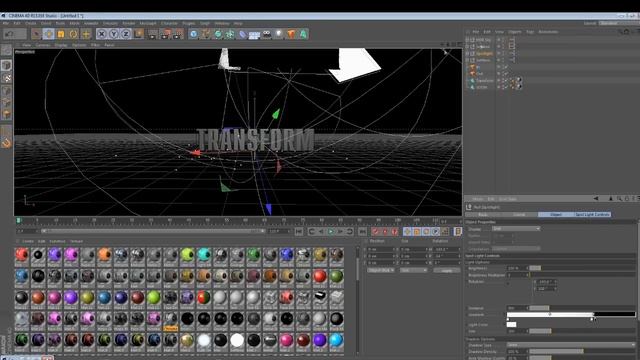Switch to Basic attribute tab

[x=483, y=214]
